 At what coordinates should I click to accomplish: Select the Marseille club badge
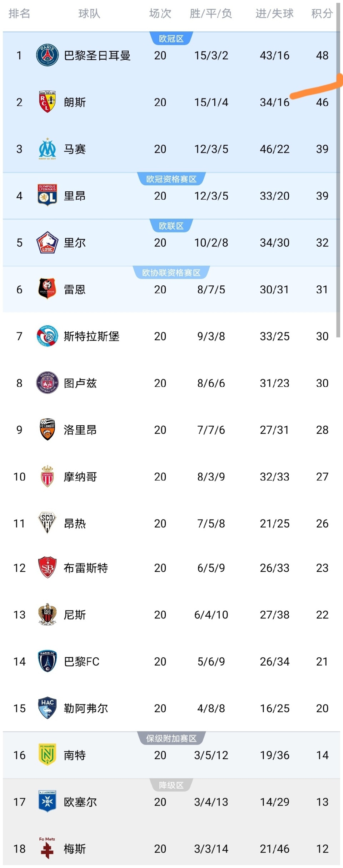pos(47,149)
